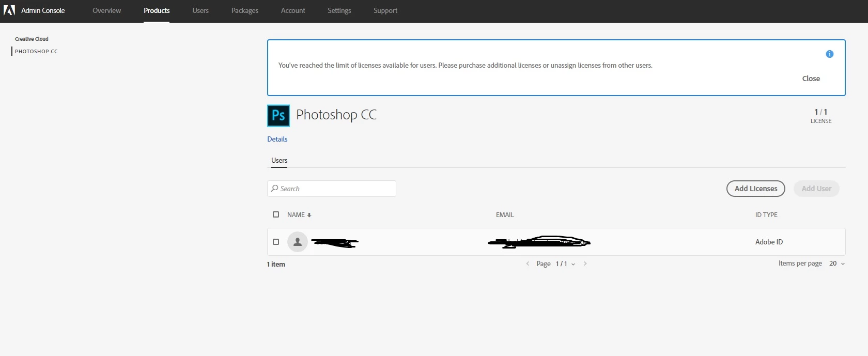
Task: Click the EMAIL column header
Action: [x=505, y=215]
